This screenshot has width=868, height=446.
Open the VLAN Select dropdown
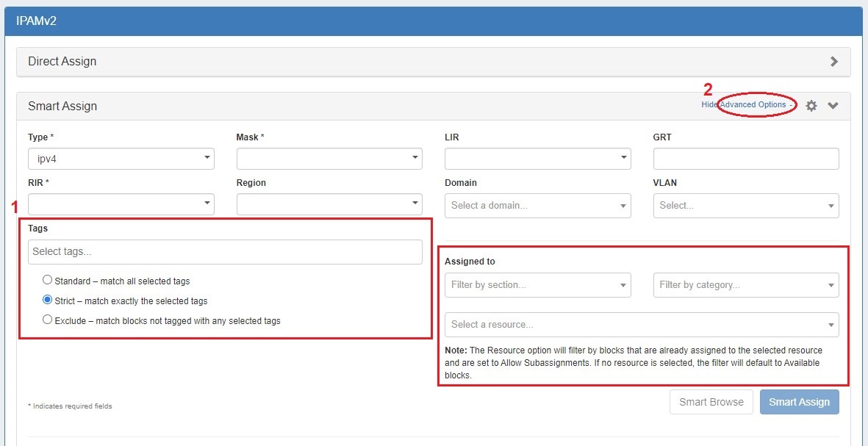pos(745,206)
